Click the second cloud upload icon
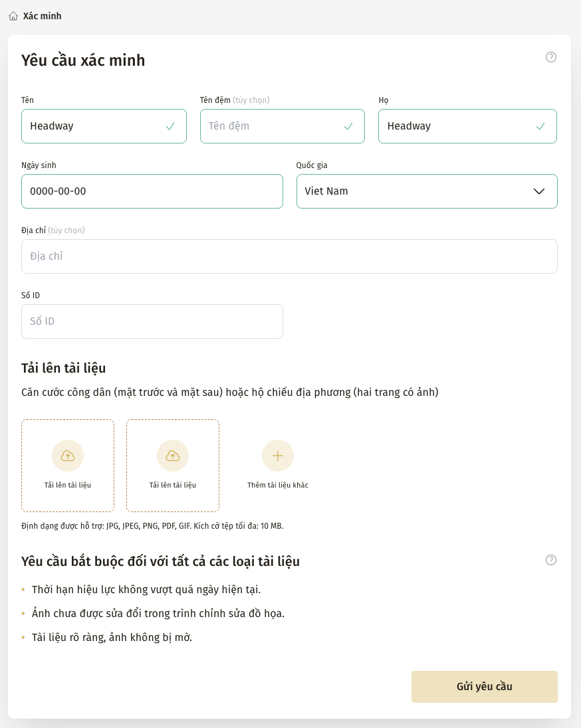 [173, 456]
